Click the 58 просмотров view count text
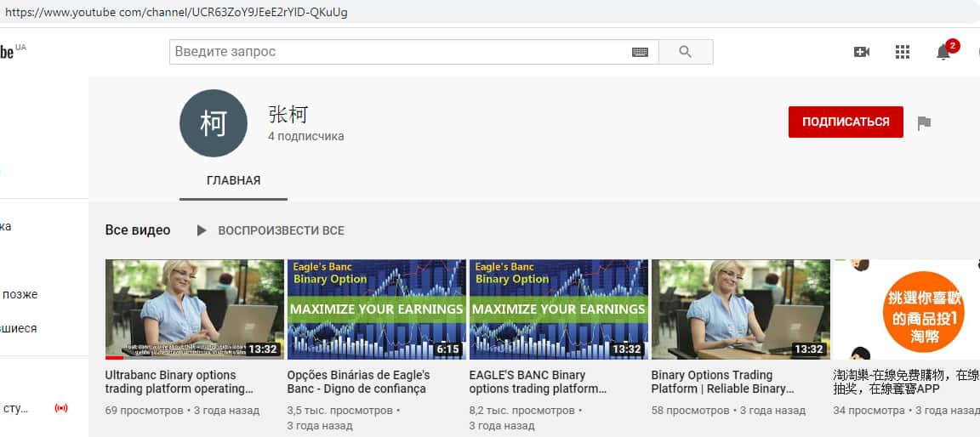The image size is (980, 437). (691, 411)
